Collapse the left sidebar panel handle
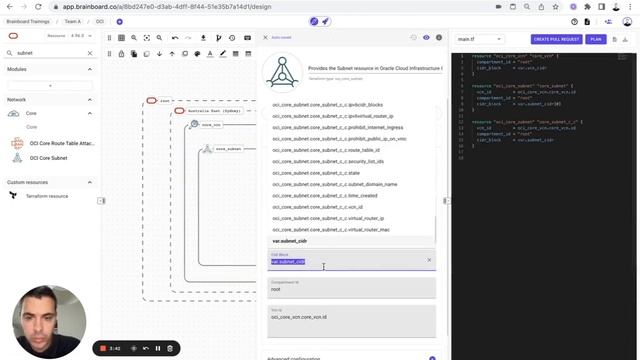 click(x=101, y=200)
